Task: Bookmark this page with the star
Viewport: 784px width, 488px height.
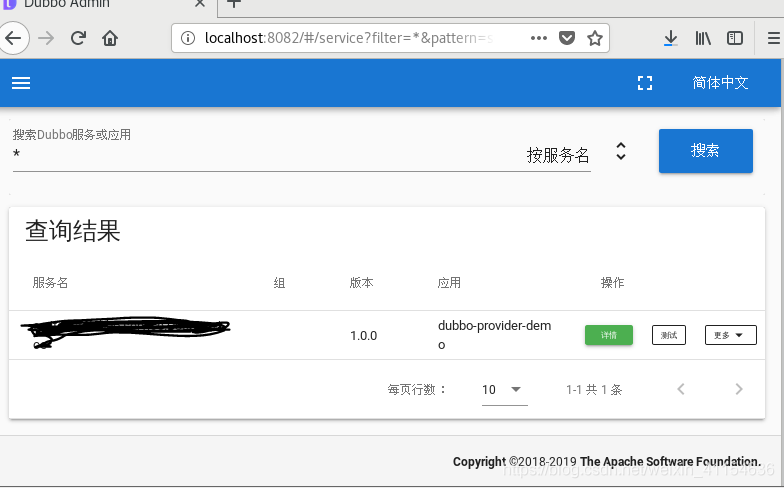Action: click(594, 38)
